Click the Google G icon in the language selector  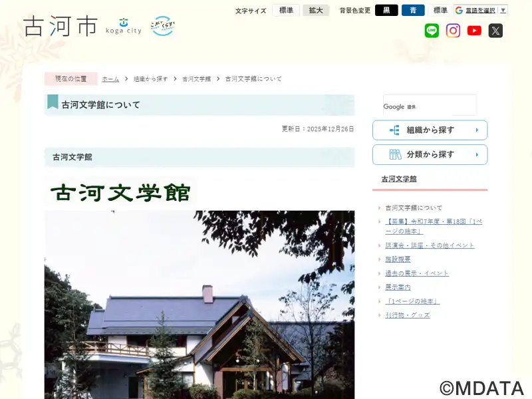point(459,10)
